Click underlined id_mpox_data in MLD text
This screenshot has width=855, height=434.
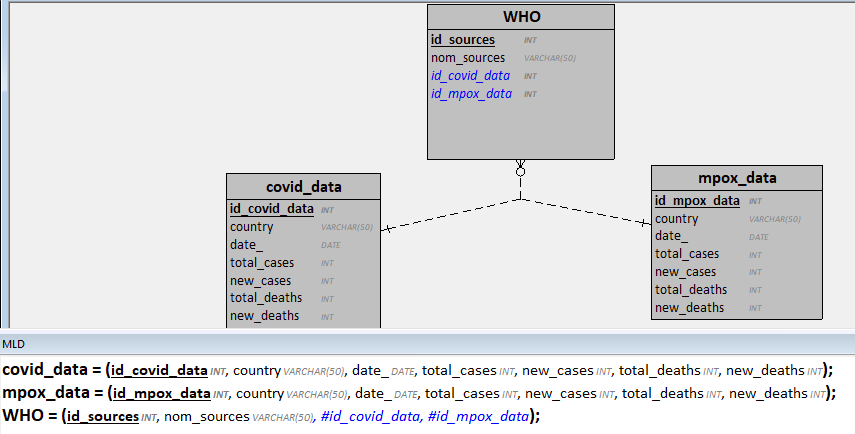tap(161, 393)
